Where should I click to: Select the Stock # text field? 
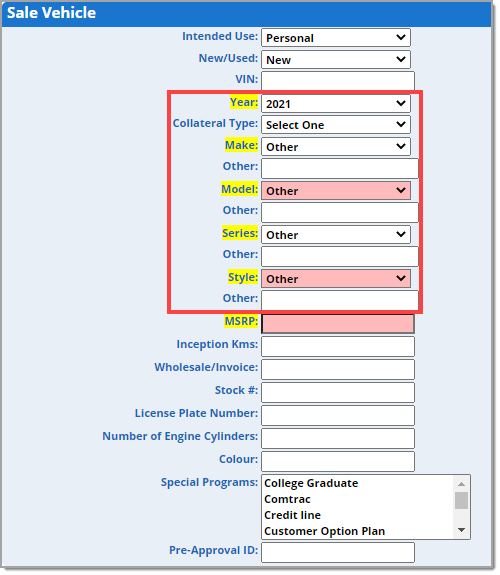pyautogui.click(x=338, y=393)
